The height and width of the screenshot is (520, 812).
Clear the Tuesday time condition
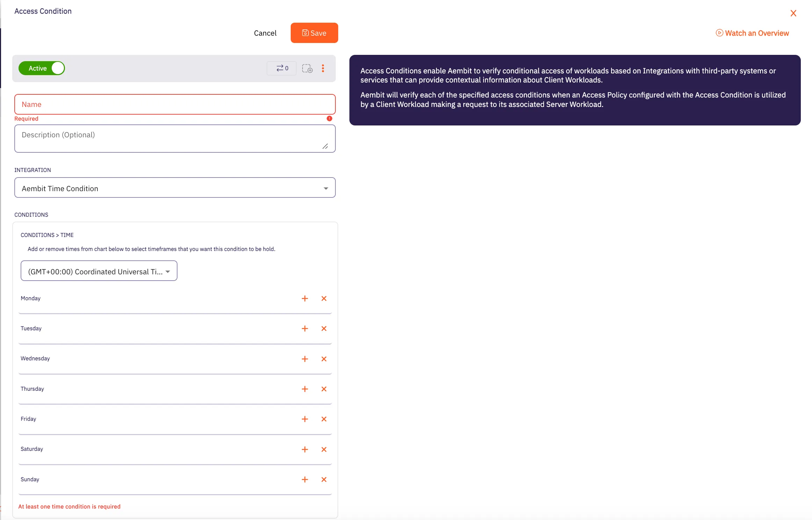(324, 328)
